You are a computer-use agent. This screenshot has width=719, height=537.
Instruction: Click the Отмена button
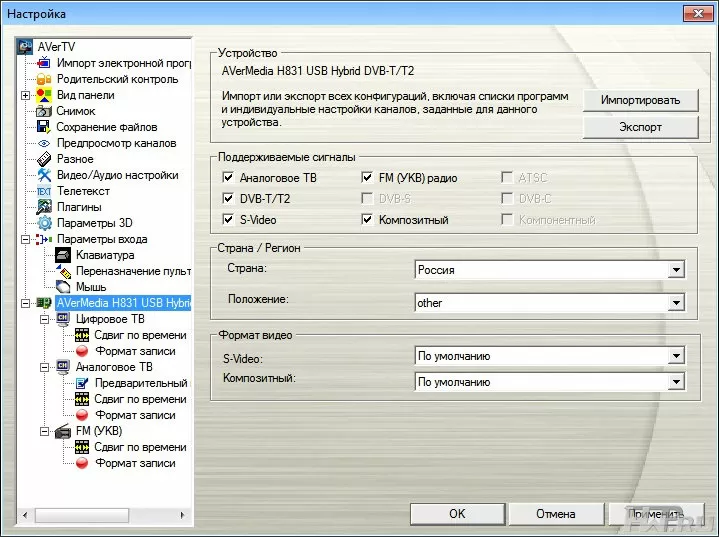pyautogui.click(x=555, y=513)
